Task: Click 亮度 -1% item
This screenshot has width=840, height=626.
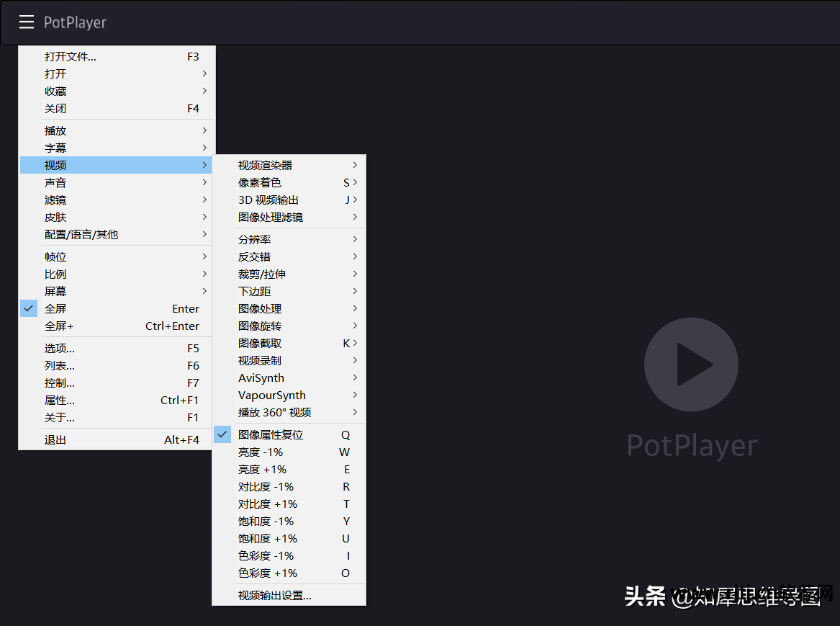Action: [x=289, y=452]
